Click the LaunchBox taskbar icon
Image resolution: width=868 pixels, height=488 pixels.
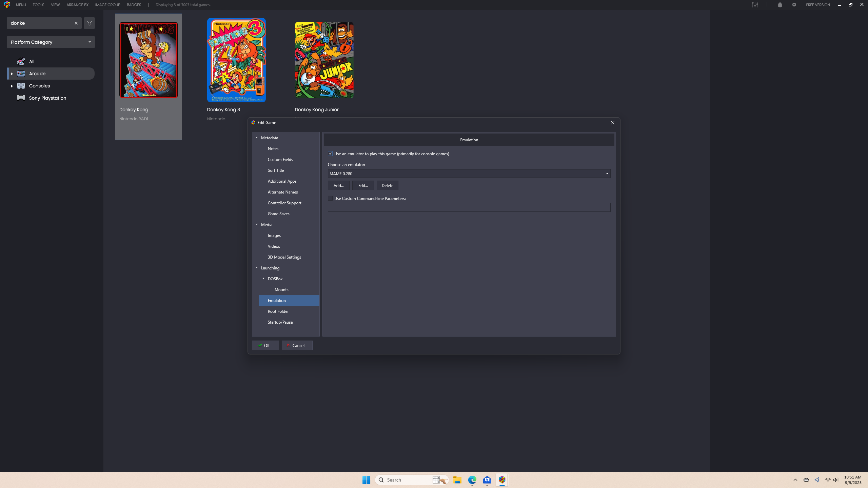(x=502, y=480)
